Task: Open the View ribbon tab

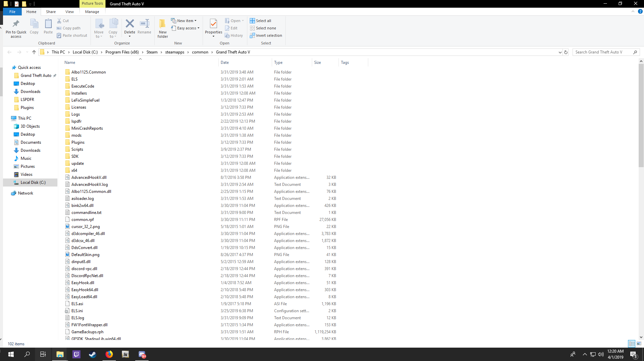Action: (69, 12)
